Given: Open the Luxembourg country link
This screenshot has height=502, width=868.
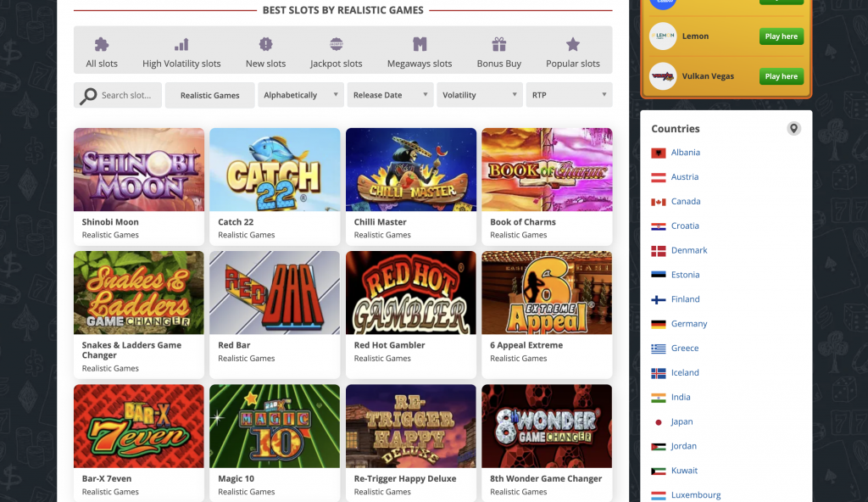Looking at the screenshot, I should click(x=696, y=495).
